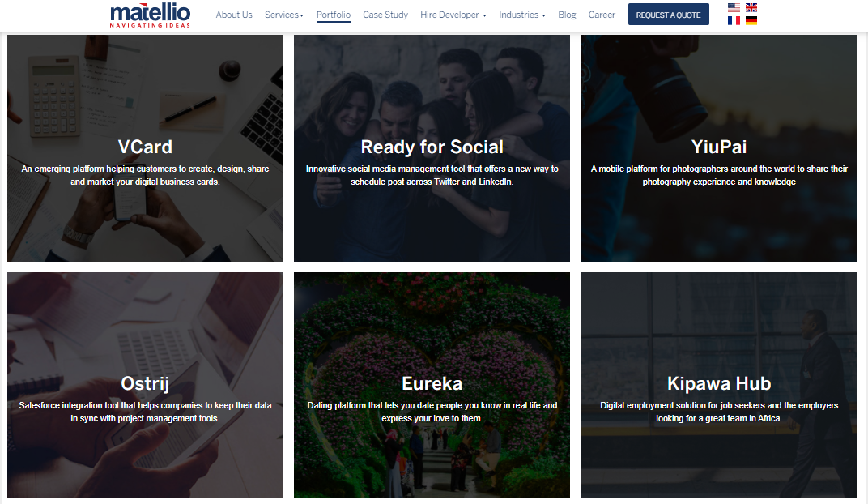The width and height of the screenshot is (868, 504).
Task: Click the Blog menu item
Action: [x=567, y=14]
